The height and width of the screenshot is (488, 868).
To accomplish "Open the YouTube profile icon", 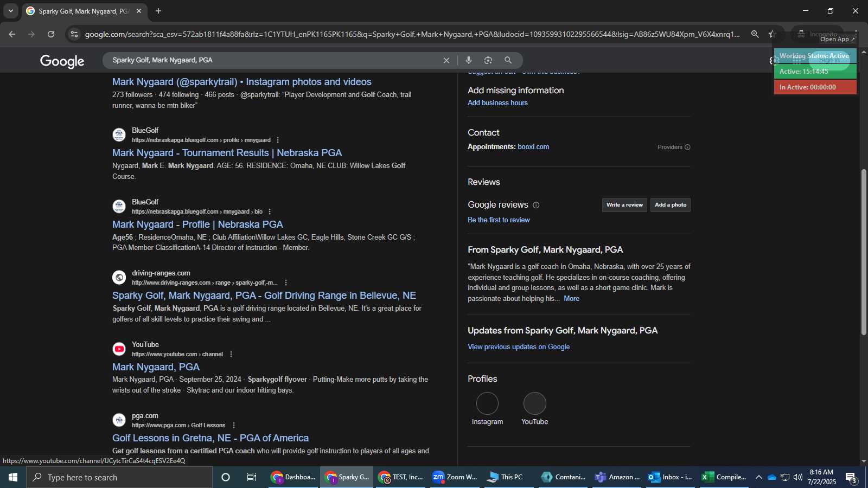I will pyautogui.click(x=535, y=403).
